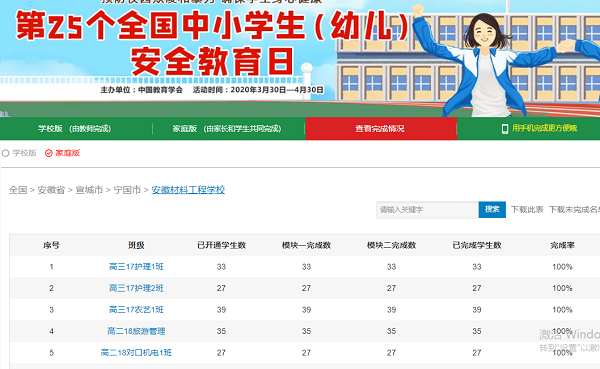Viewport: 600px width, 369px height.
Task: Click the 搜索 button
Action: (492, 209)
